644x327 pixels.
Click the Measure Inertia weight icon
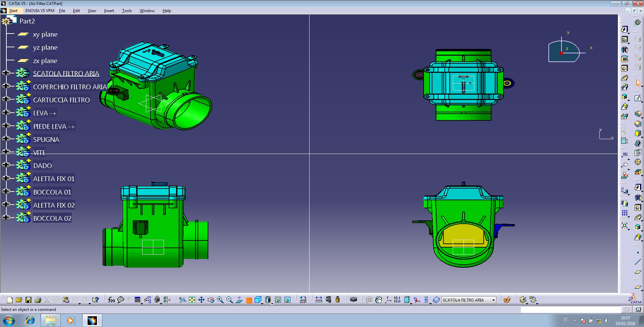coord(338,300)
